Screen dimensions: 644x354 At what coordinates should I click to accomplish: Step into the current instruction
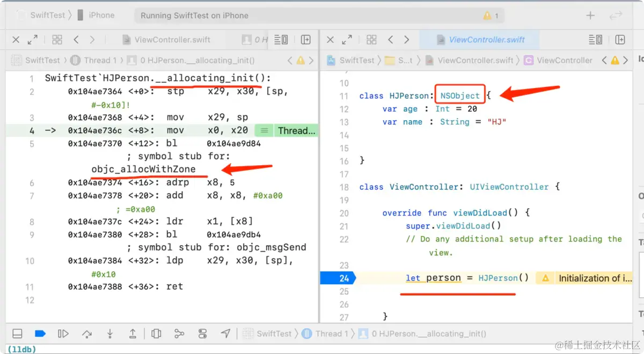(x=110, y=334)
